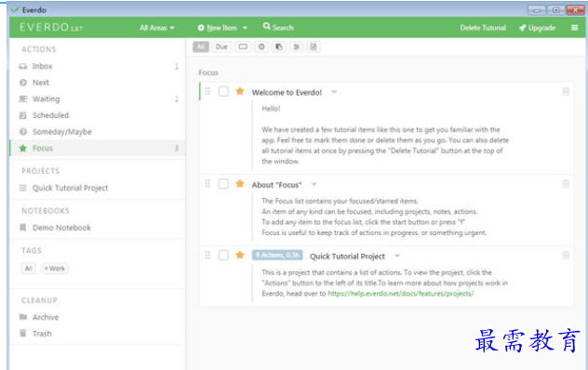Open the help.everdo.net projects link

click(x=400, y=294)
